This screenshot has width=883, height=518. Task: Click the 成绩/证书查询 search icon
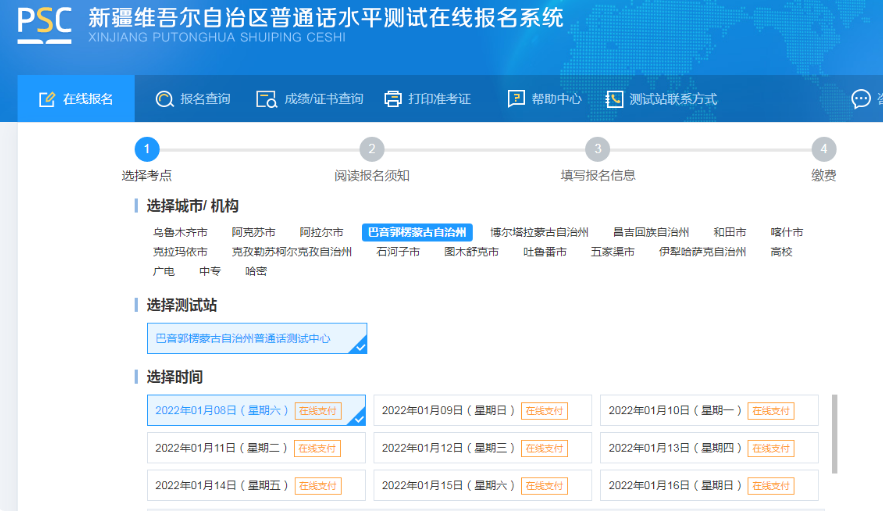coord(266,99)
